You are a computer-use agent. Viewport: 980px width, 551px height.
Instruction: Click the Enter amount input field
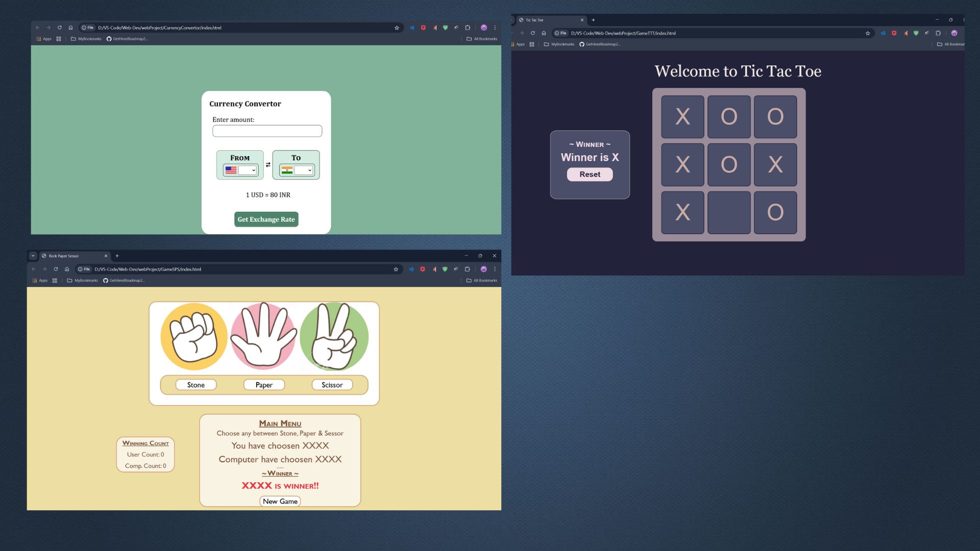tap(267, 131)
